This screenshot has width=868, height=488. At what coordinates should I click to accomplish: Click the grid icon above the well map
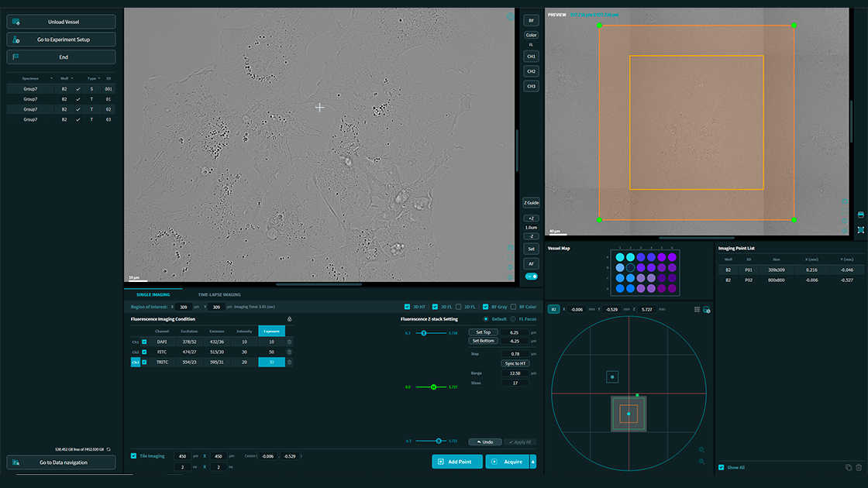pos(696,309)
